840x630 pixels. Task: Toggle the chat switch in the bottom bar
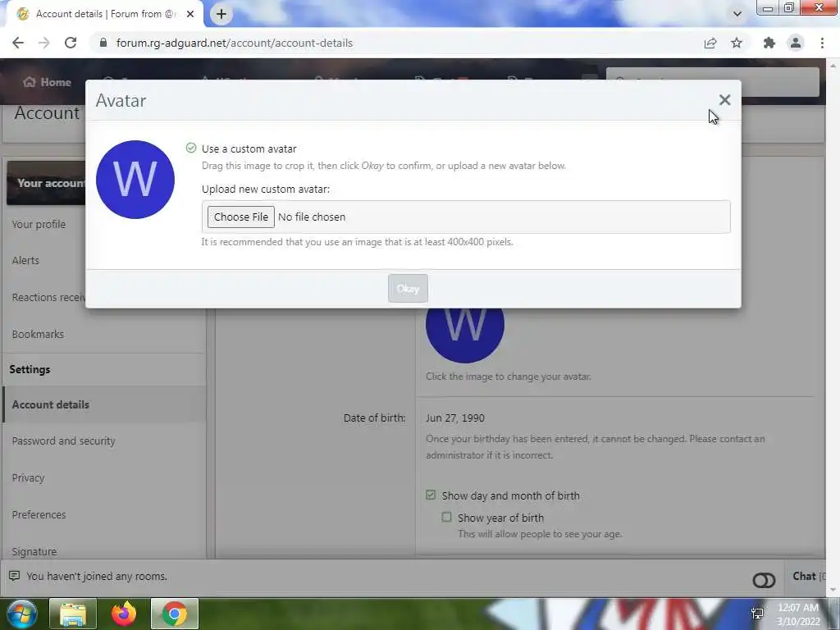click(764, 580)
